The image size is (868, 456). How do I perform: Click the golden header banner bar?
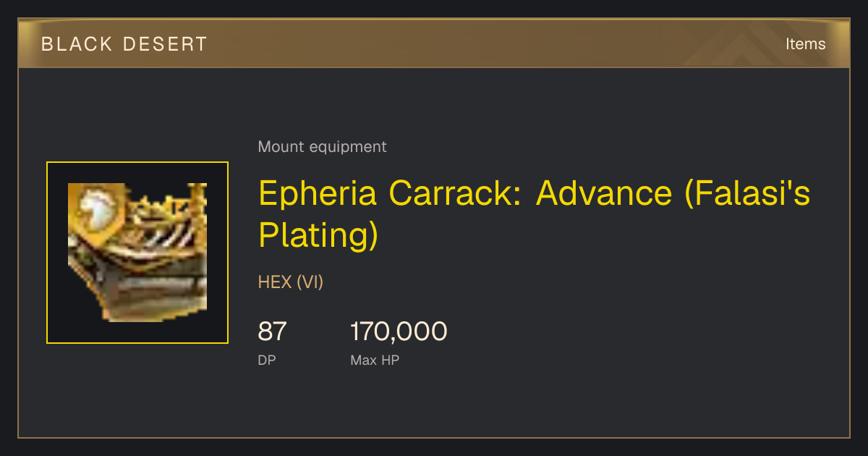[x=434, y=43]
